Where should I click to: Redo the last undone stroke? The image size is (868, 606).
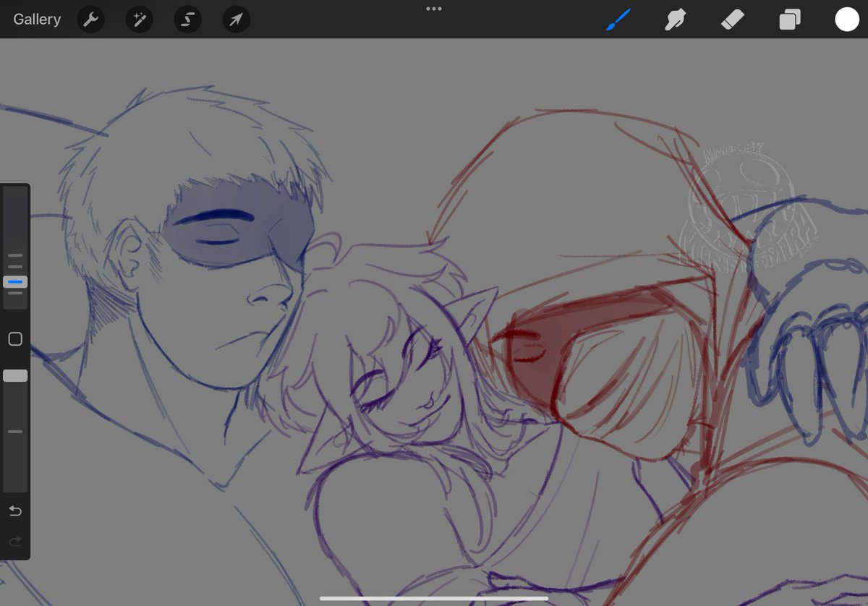point(15,541)
